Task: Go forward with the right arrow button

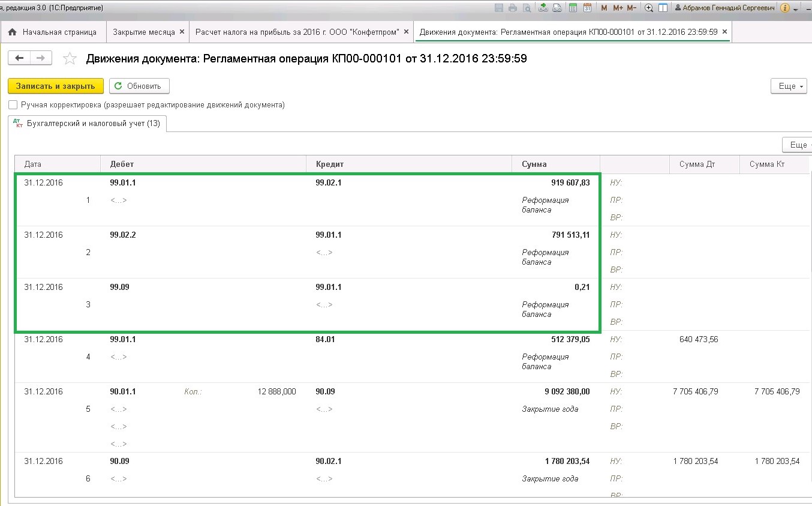Action: (41, 58)
